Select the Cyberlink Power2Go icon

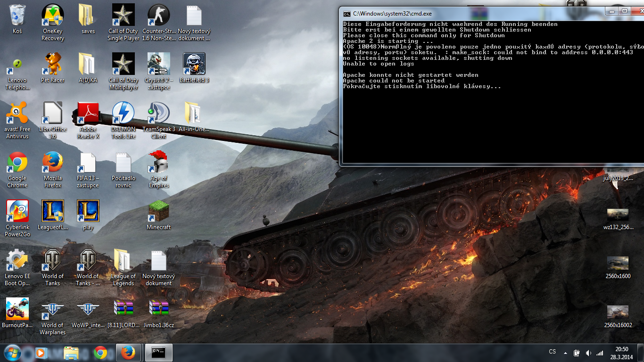[17, 219]
